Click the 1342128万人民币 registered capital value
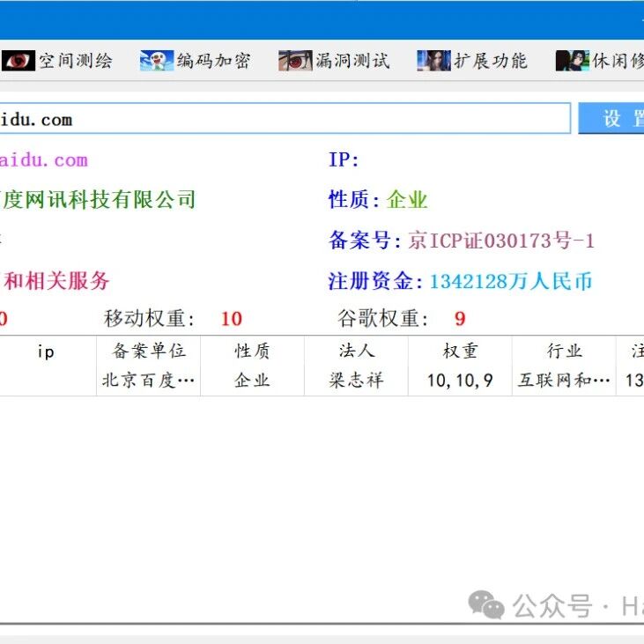 511,281
